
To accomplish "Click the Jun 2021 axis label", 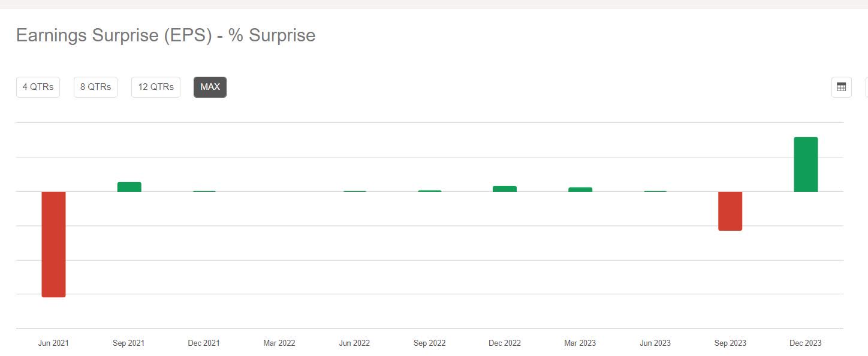I will (x=53, y=343).
